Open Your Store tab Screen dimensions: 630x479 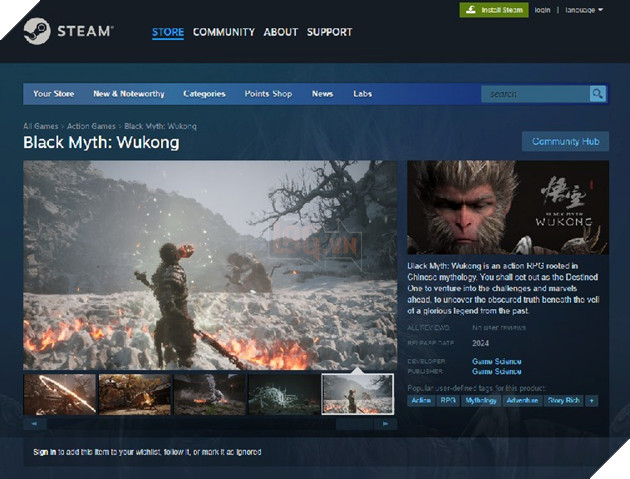point(53,94)
